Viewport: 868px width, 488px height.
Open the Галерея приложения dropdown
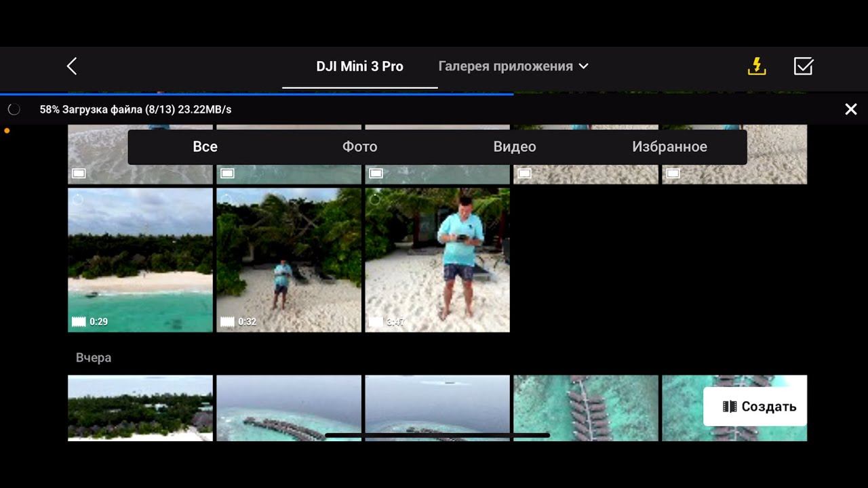[x=513, y=66]
